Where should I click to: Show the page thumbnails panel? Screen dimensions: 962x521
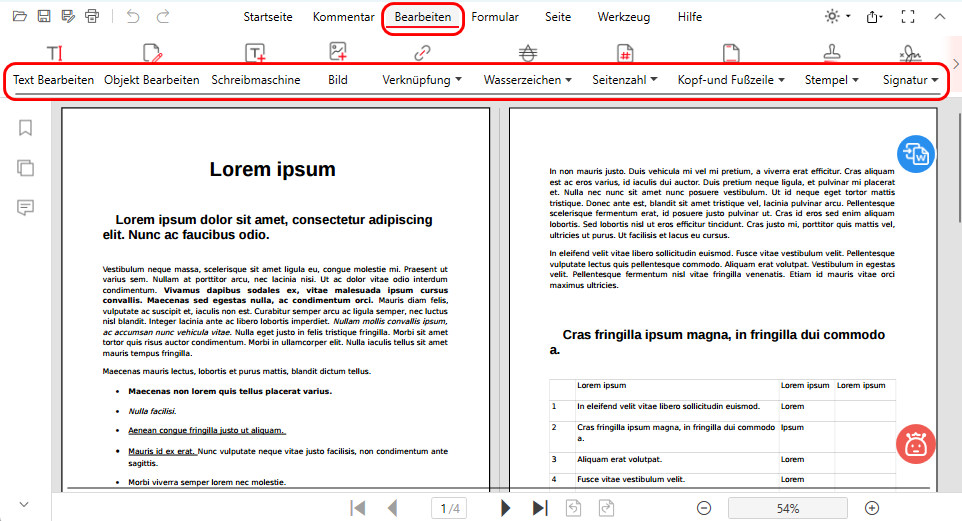(26, 167)
